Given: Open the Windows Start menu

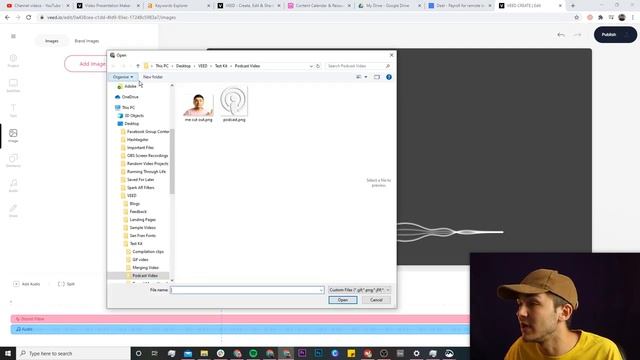Looking at the screenshot, I should (8, 353).
